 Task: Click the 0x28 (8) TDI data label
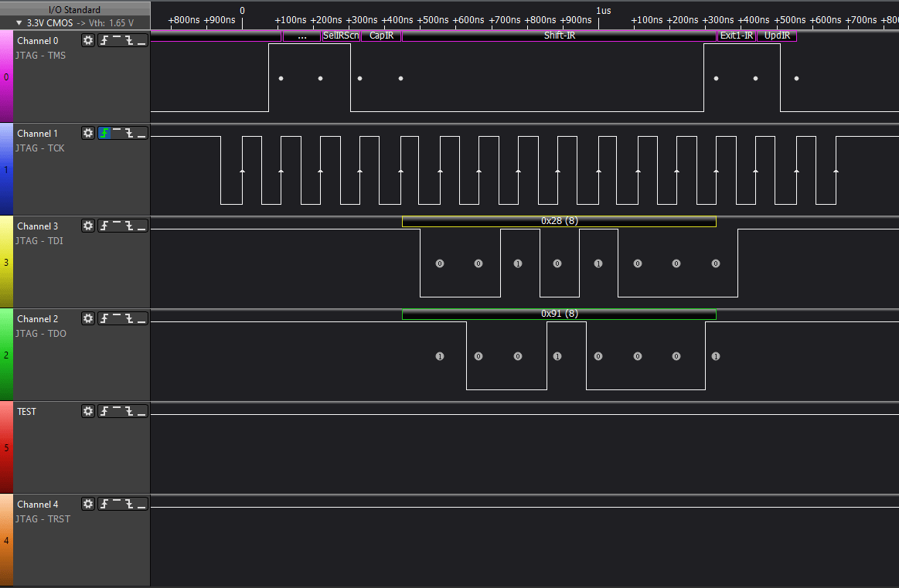559,221
